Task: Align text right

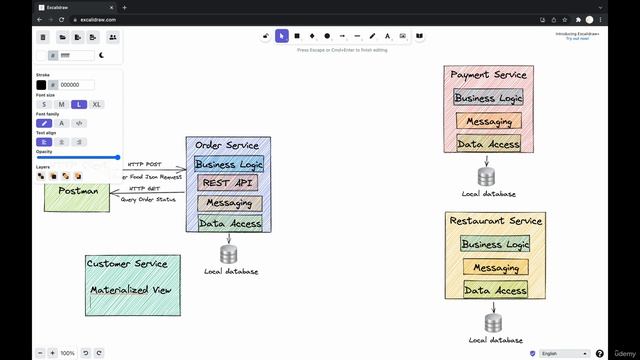Action: (x=79, y=142)
